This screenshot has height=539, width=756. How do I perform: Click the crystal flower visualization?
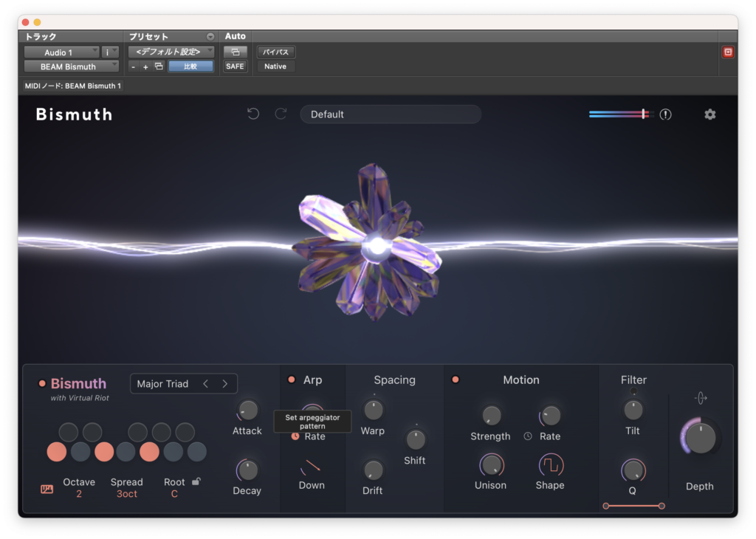tap(369, 242)
